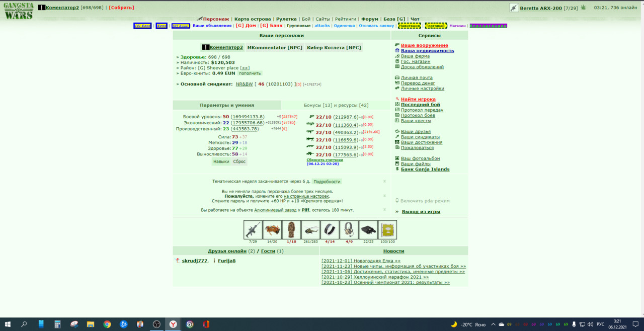This screenshot has width=644, height=331.
Task: Open the на странице настроек link
Action: 307,196
